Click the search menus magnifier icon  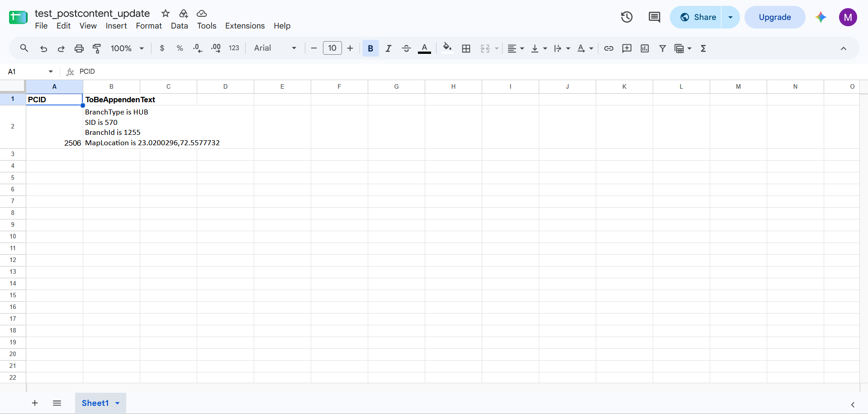pyautogui.click(x=24, y=48)
